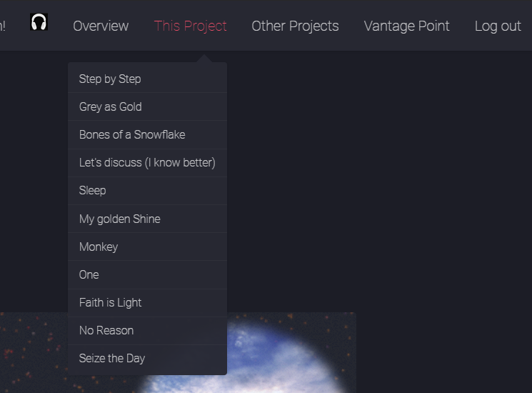The height and width of the screenshot is (393, 532).
Task: Expand the This Project dropdown
Action: (x=190, y=26)
